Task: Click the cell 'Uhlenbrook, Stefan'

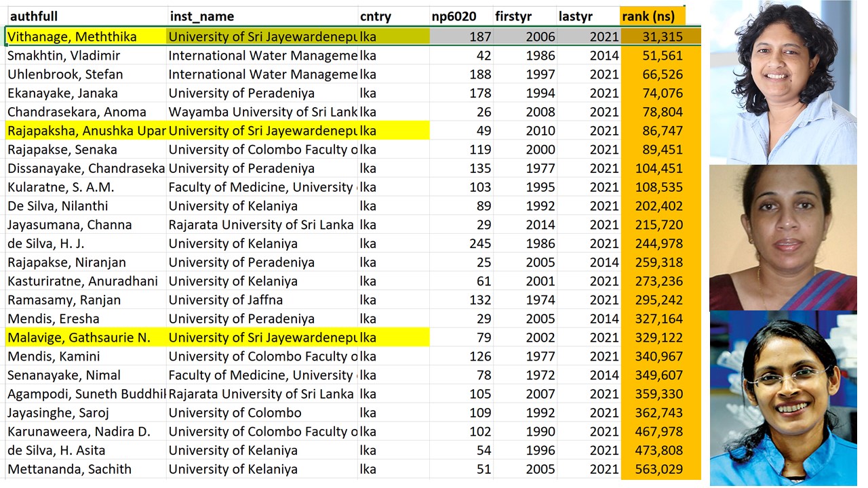Action: (x=86, y=74)
